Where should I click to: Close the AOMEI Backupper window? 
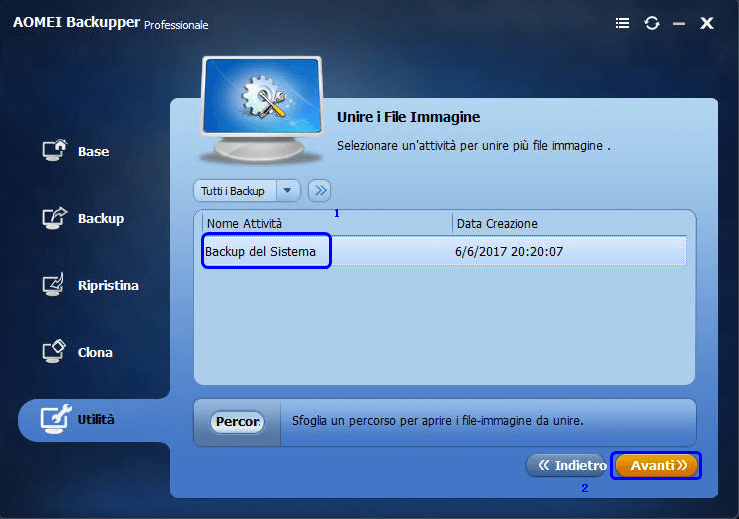[706, 23]
